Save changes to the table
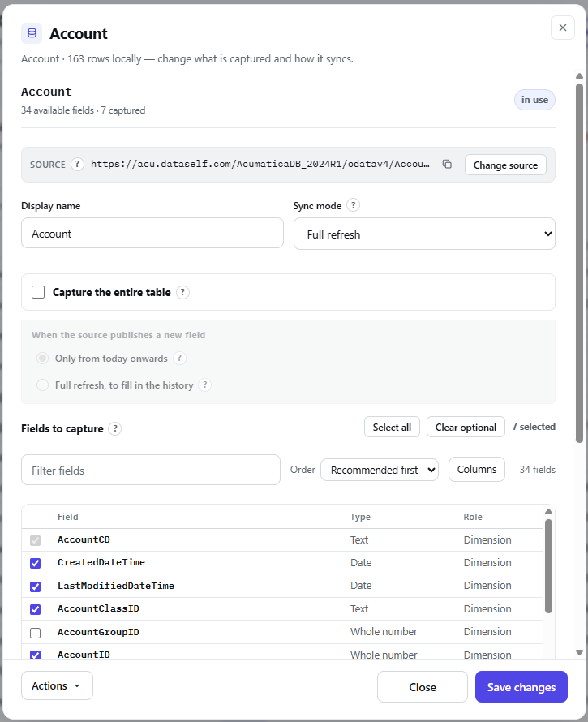588x722 pixels. tap(521, 687)
